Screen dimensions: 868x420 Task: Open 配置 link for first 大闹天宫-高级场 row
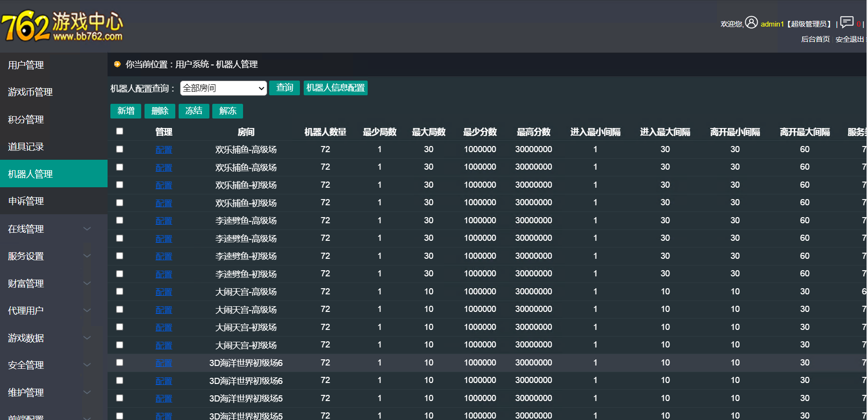[163, 292]
